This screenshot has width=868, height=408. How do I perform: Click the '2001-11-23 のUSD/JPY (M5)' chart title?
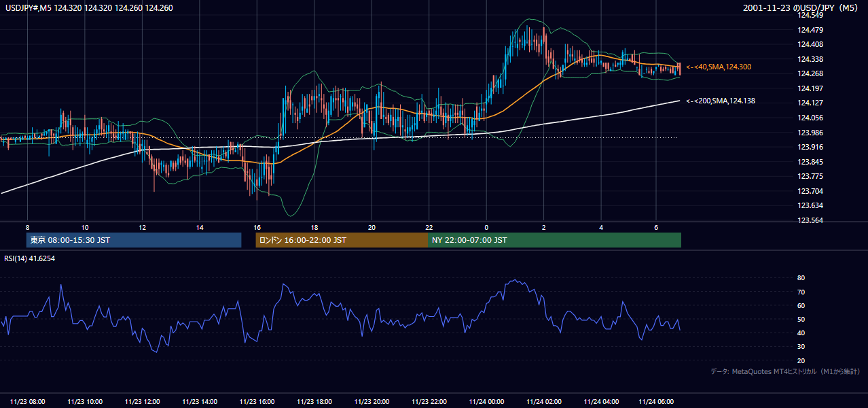pos(801,8)
